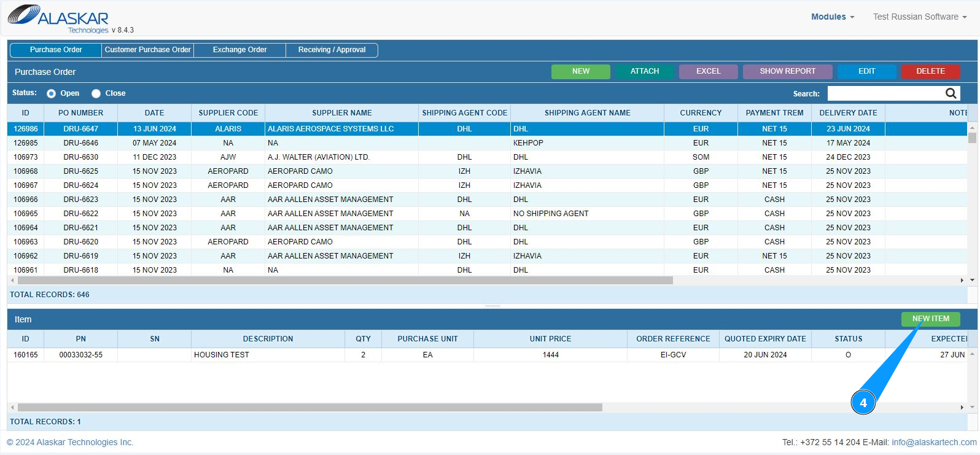
Task: Open the info@alaskartech.com email link
Action: point(933,442)
